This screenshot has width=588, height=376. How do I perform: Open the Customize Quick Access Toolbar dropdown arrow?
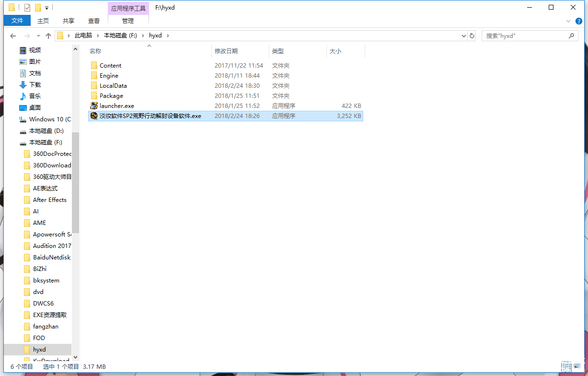click(46, 8)
